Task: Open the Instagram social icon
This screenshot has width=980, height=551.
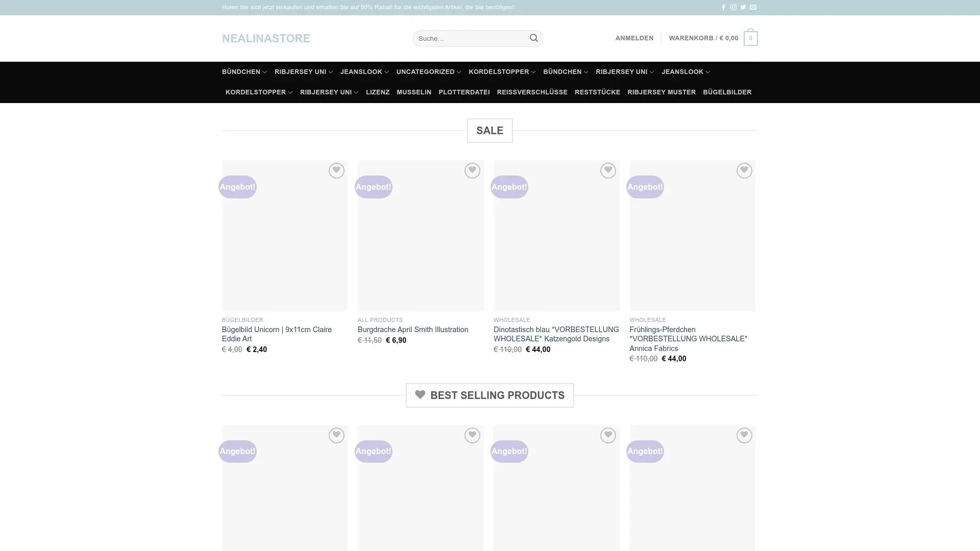Action: click(733, 7)
